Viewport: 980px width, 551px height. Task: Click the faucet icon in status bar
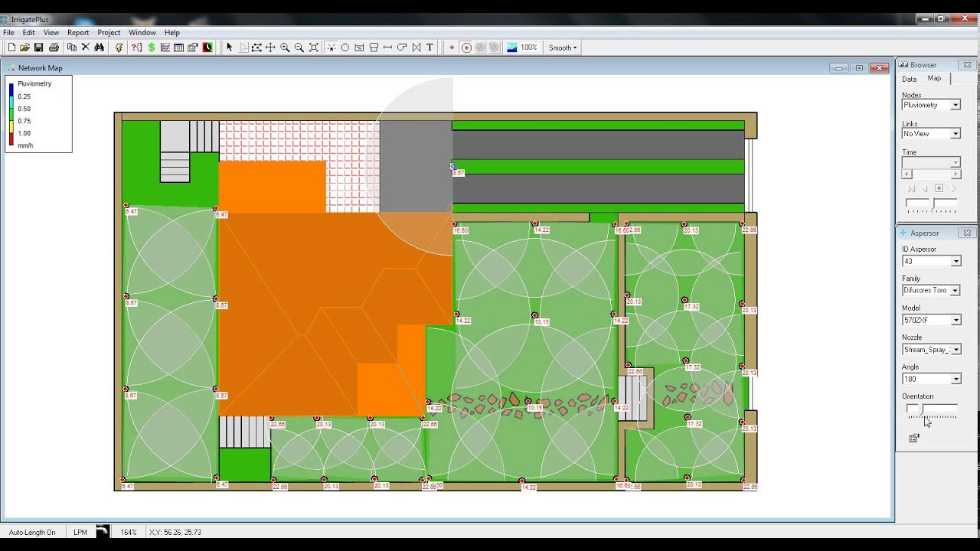(x=102, y=531)
